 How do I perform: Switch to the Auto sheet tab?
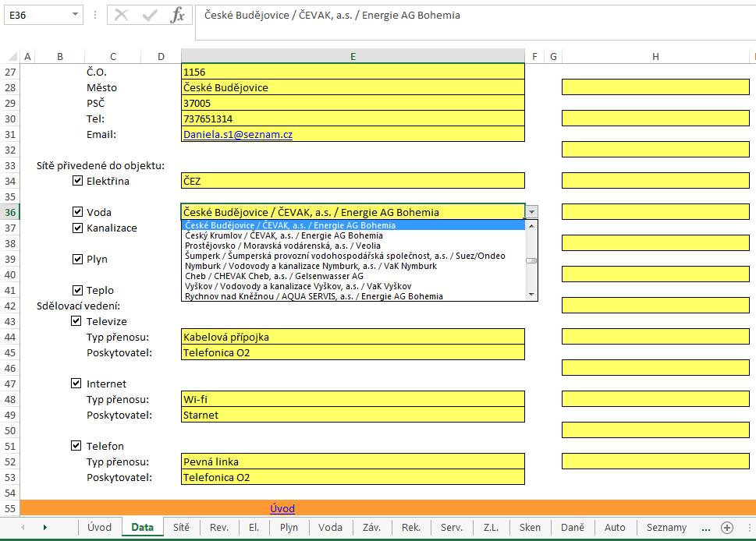615,528
